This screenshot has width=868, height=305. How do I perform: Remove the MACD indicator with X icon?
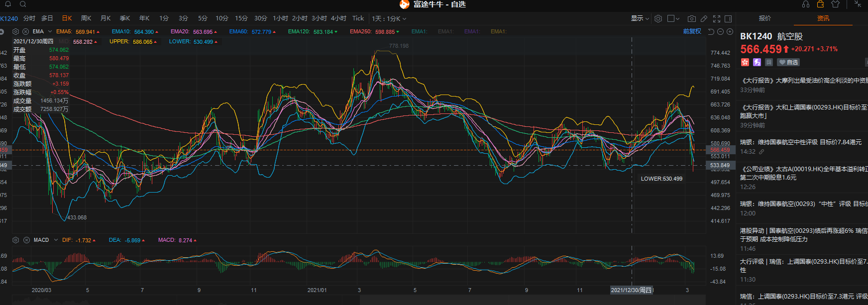coord(26,240)
